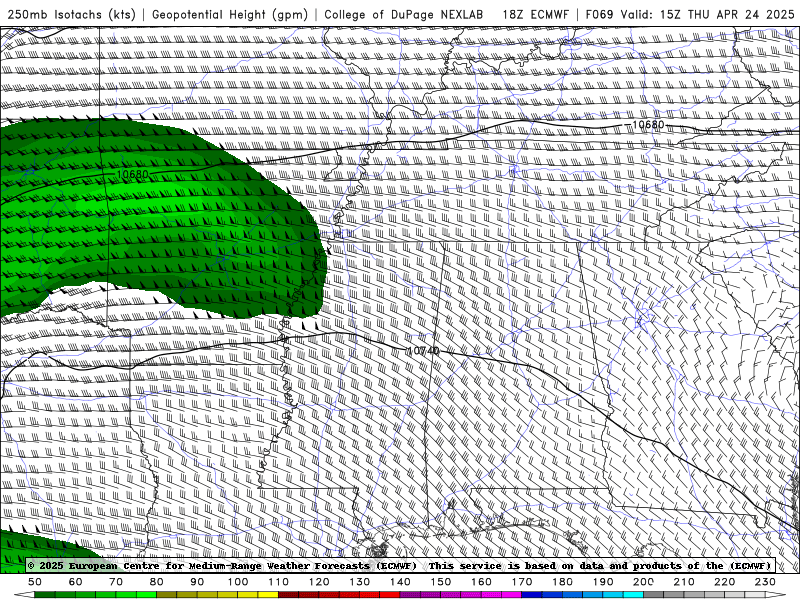Click the 60 value on the color scale
The height and width of the screenshot is (600, 800).
pyautogui.click(x=75, y=582)
